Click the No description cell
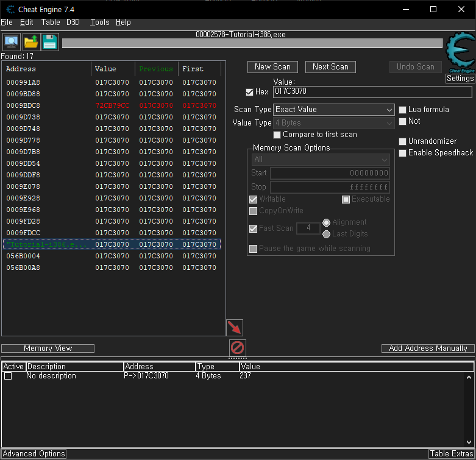This screenshot has width=476, height=460. pyautogui.click(x=51, y=376)
